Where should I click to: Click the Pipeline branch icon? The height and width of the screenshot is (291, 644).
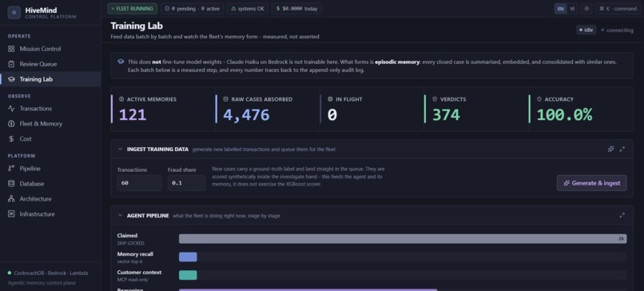click(11, 169)
